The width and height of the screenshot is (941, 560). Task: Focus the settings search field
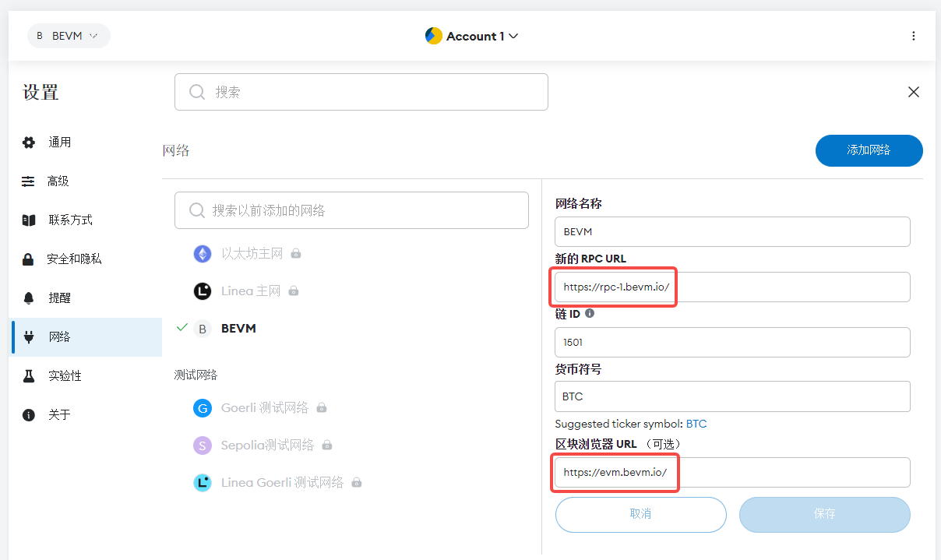361,92
